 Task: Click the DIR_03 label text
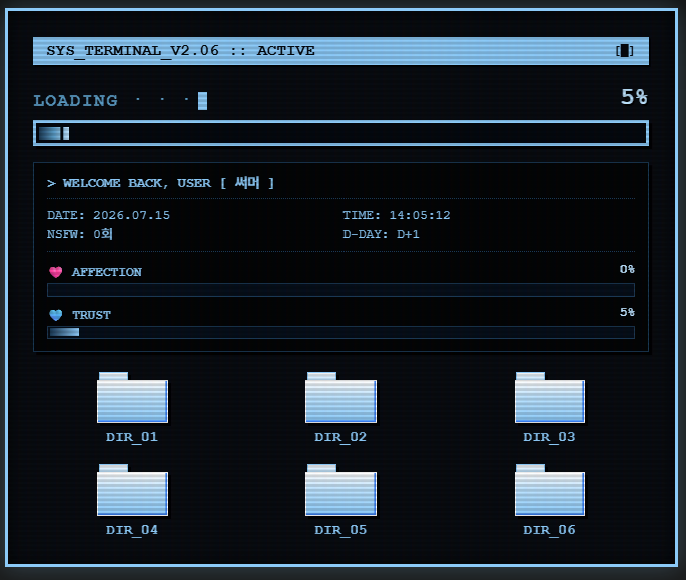coord(550,437)
